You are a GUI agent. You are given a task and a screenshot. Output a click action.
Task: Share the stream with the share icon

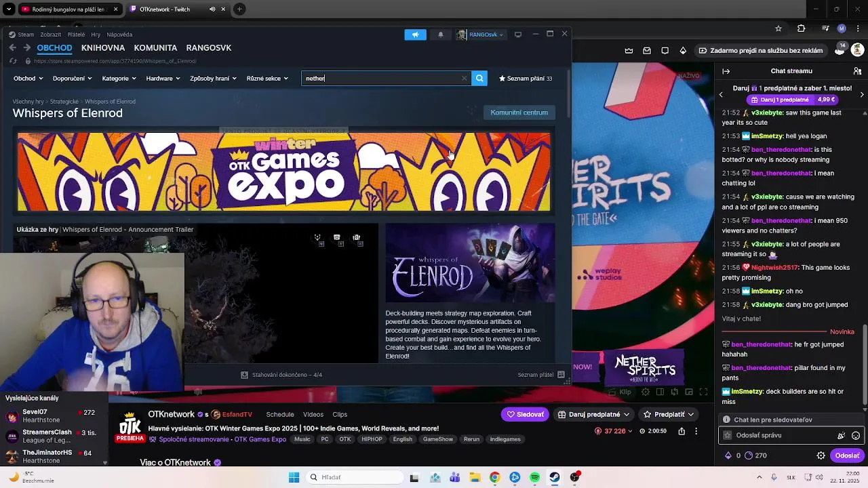click(x=682, y=431)
